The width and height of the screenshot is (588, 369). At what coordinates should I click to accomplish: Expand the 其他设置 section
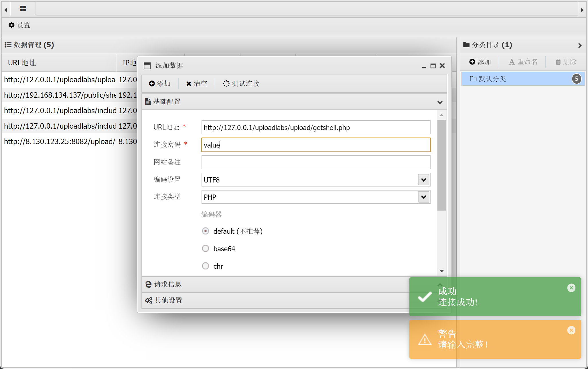click(168, 300)
